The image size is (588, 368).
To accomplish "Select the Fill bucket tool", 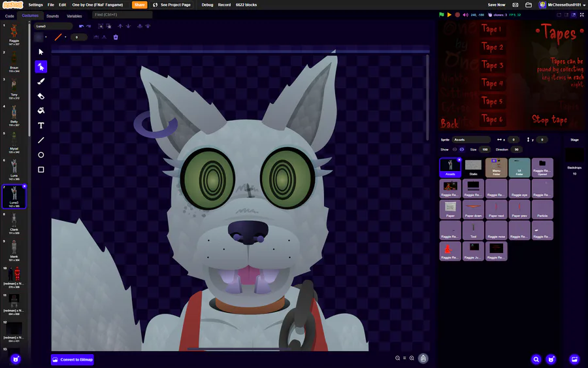I will (41, 110).
